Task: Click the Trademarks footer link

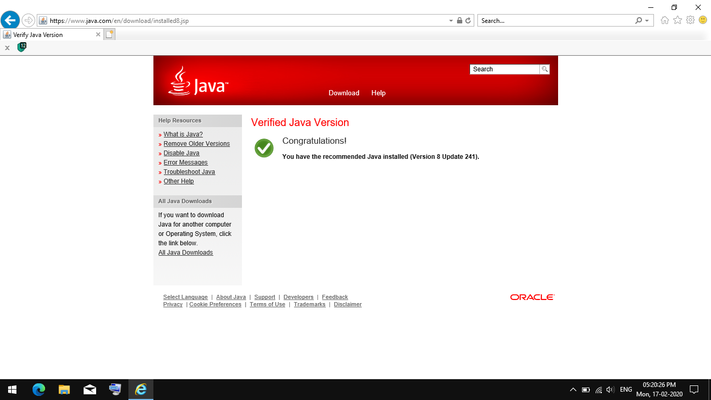Action: (x=310, y=304)
